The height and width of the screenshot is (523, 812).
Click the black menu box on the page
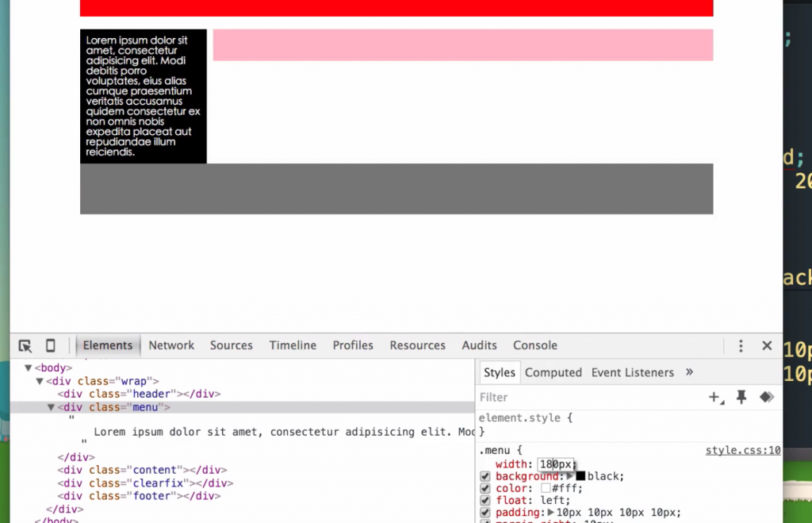(x=144, y=96)
